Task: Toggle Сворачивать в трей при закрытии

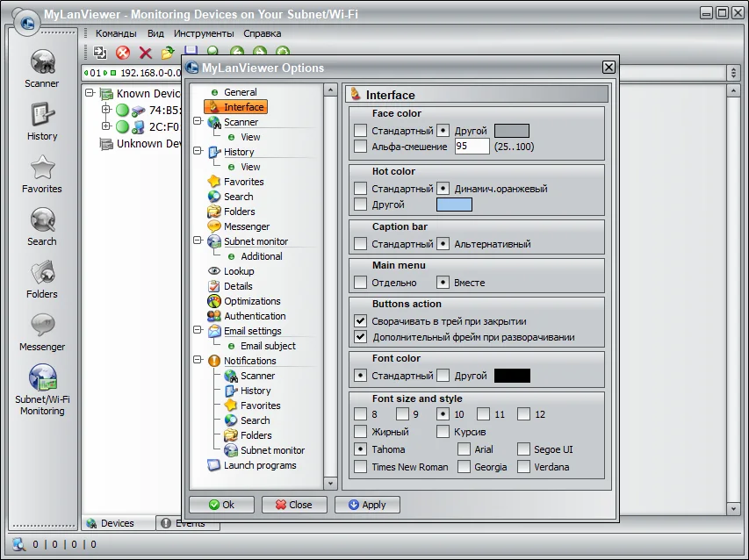Action: 361,321
